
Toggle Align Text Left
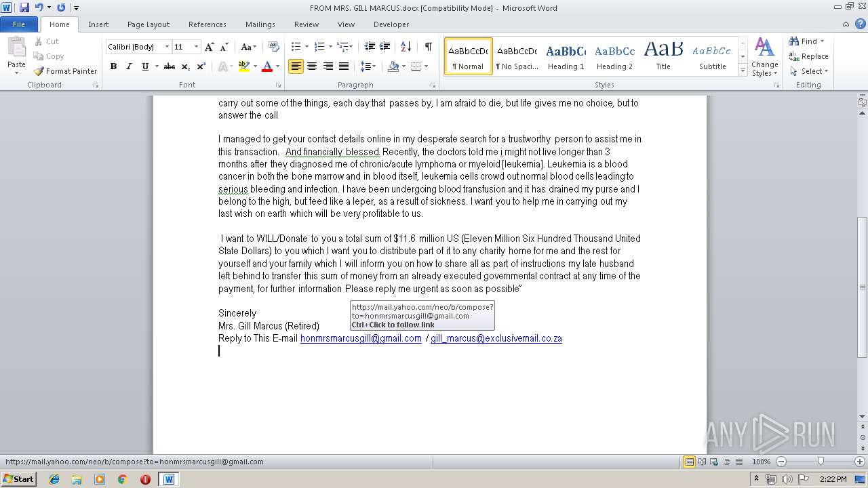pyautogui.click(x=296, y=66)
